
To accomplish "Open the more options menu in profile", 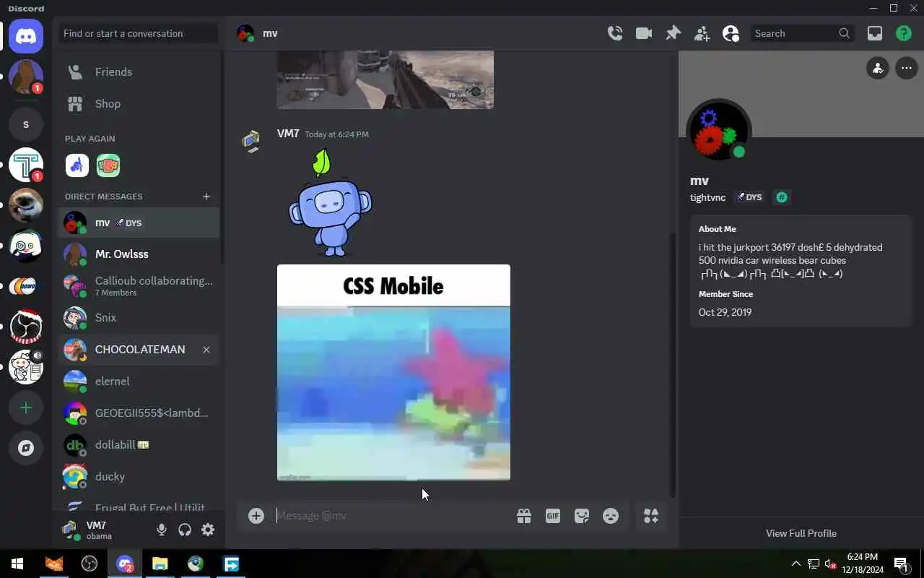I will click(907, 69).
